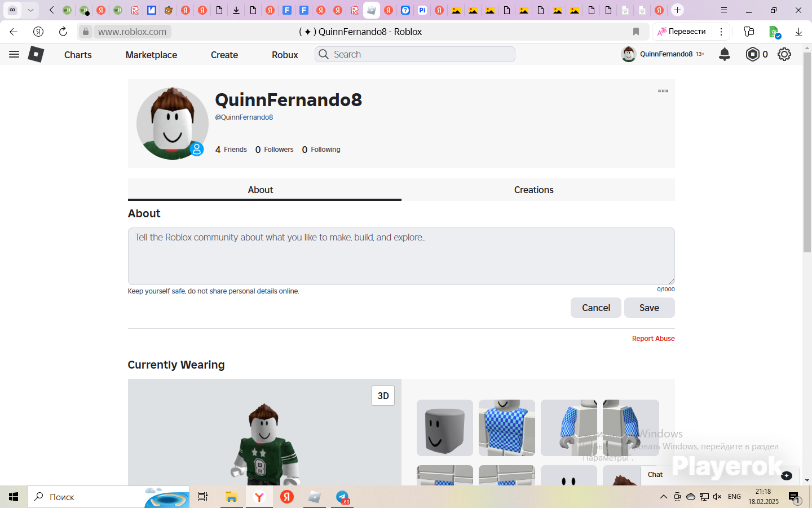812x508 pixels.
Task: Open the Roblox settings gear
Action: click(784, 54)
